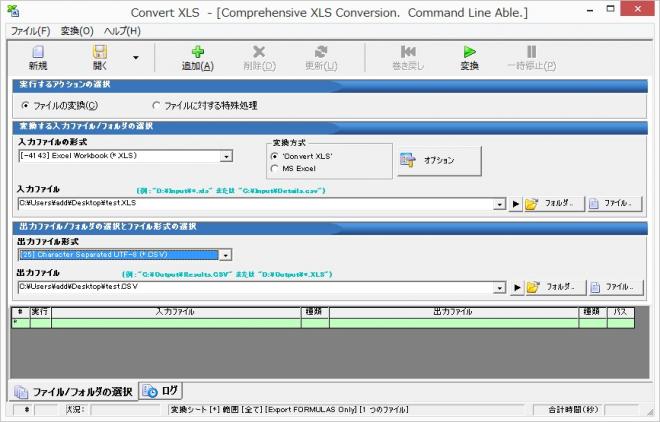The height and width of the screenshot is (422, 660).
Task: Open the 入力ファイルの形式 dropdown arrow
Action: (x=226, y=157)
